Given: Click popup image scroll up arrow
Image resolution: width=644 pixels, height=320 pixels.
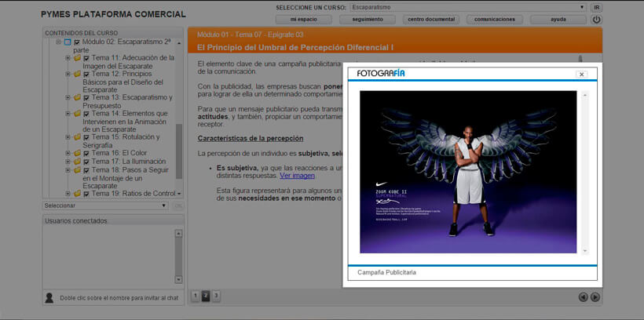Looking at the screenshot, I should coord(585,95).
